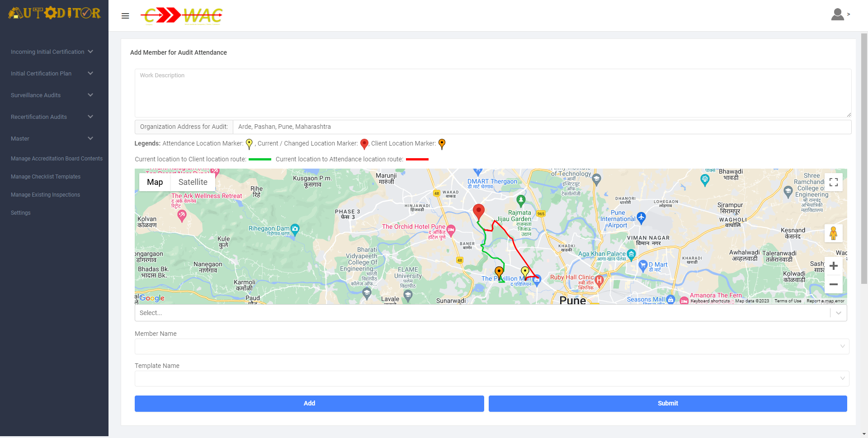Open Manage Checklist Templates
The height and width of the screenshot is (438, 868).
pyautogui.click(x=46, y=177)
